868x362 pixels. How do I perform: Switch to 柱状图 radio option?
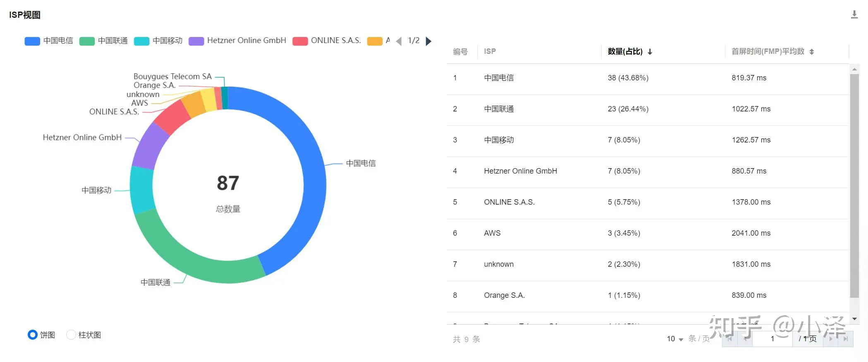71,335
